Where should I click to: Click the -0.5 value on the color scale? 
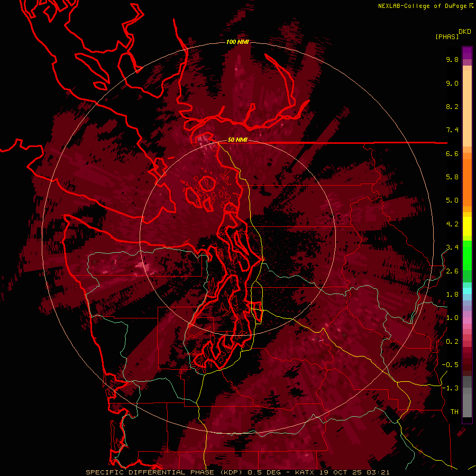(450, 365)
